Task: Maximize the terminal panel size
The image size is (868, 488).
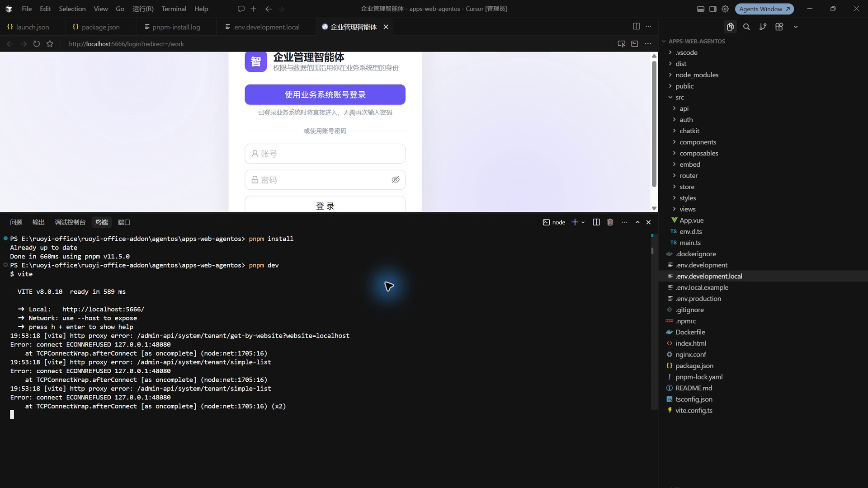Action: click(x=637, y=222)
